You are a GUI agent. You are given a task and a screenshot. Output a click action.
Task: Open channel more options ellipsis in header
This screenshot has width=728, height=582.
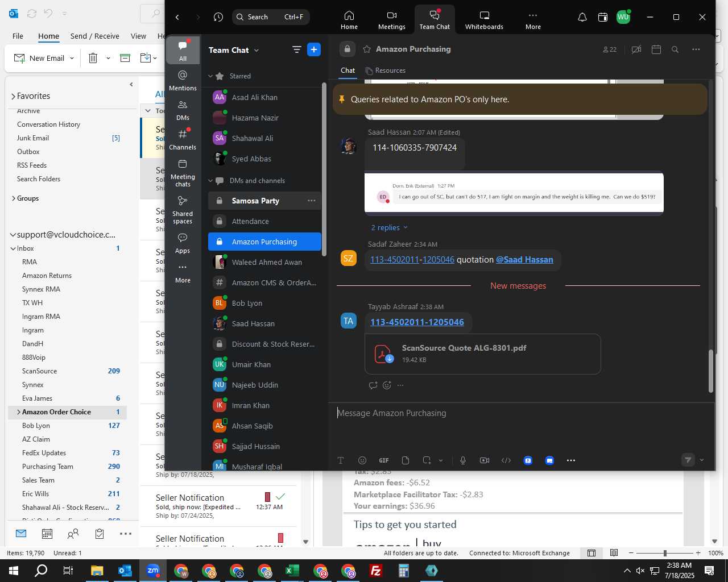696,49
